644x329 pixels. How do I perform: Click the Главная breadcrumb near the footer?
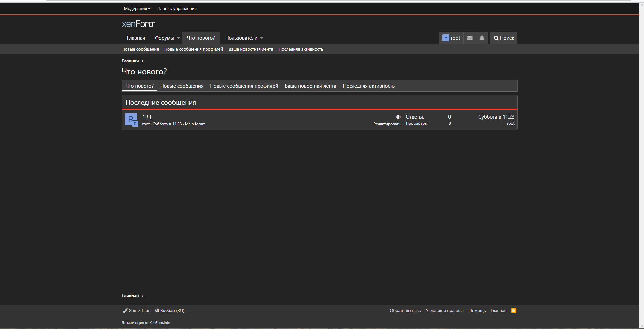coord(130,296)
